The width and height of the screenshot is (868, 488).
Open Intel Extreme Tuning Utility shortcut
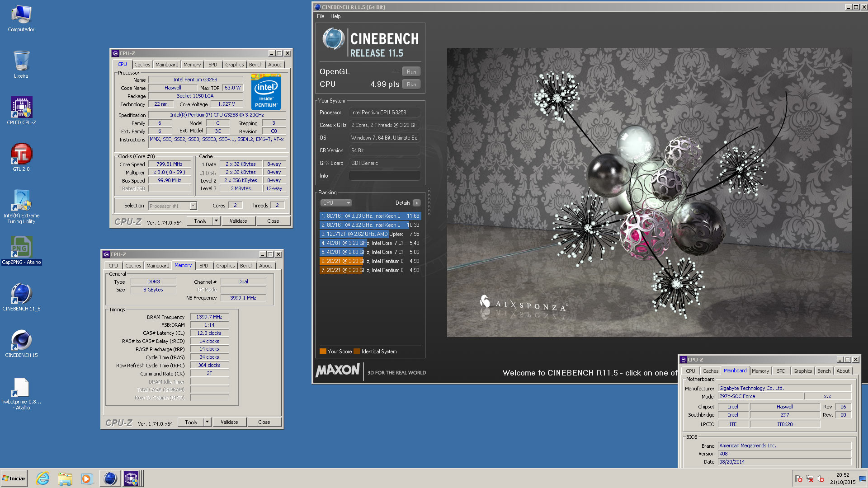pyautogui.click(x=21, y=206)
